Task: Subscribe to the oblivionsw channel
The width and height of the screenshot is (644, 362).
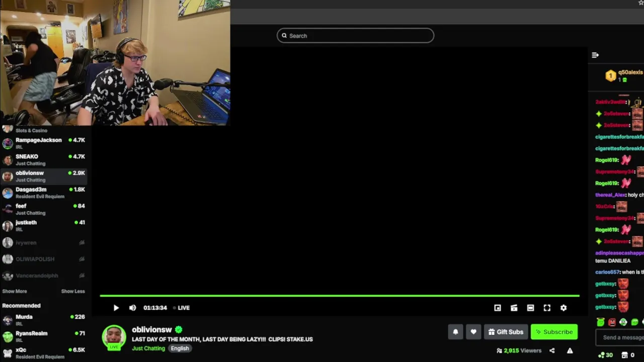Action: (554, 332)
